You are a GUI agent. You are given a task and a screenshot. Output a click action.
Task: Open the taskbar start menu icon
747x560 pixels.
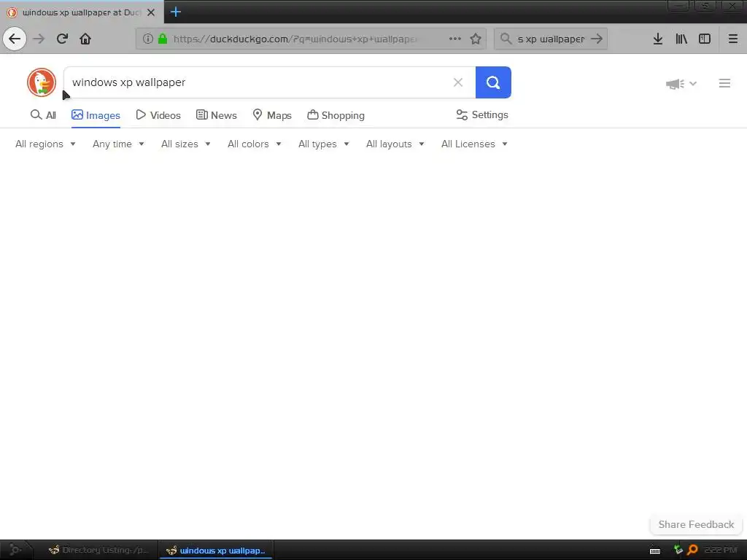[x=15, y=550]
